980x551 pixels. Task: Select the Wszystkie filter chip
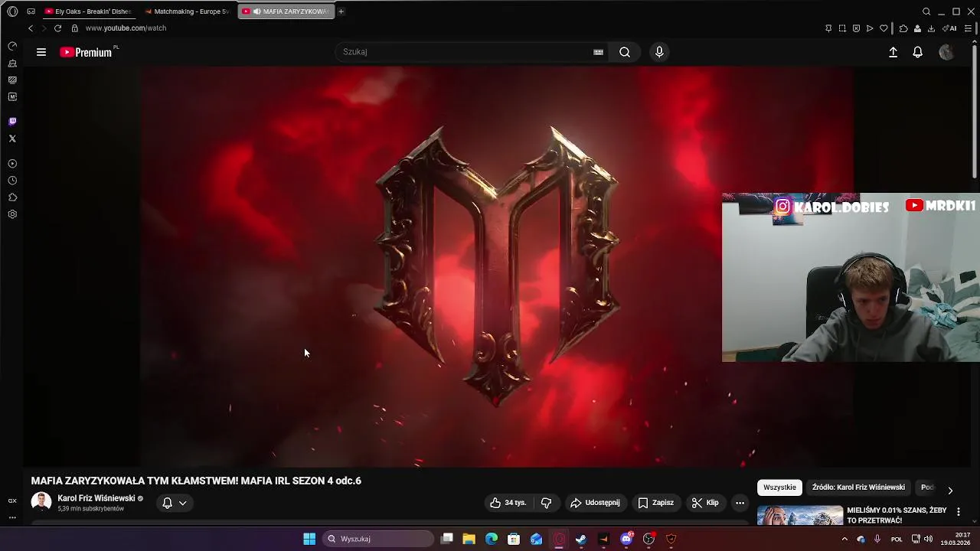pos(779,487)
